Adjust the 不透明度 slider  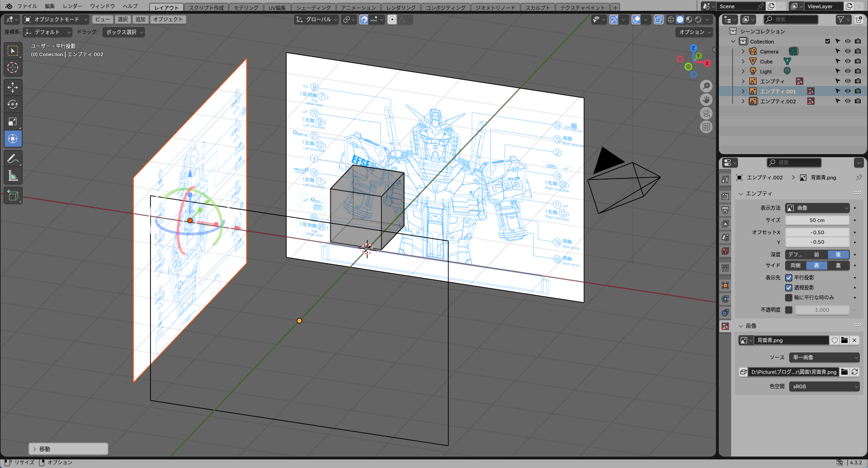(x=822, y=310)
